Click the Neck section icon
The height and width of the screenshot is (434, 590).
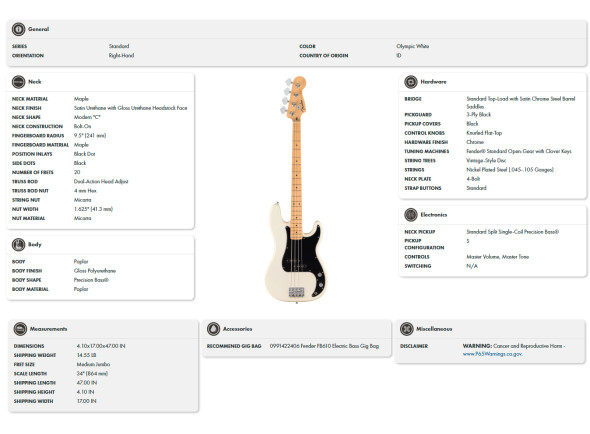pos(18,82)
